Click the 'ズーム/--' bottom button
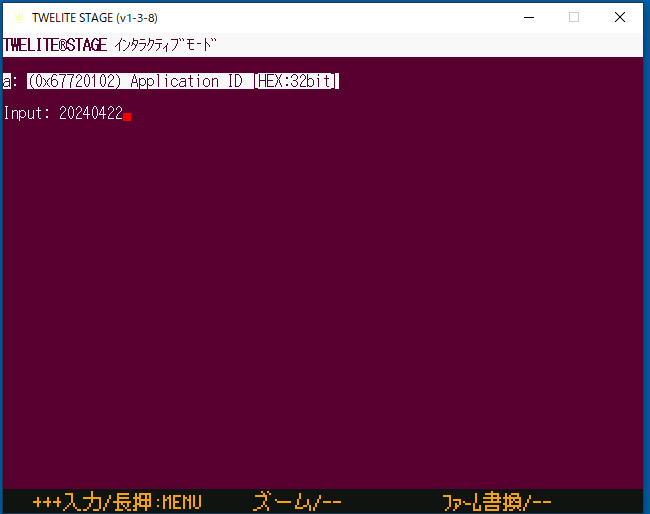This screenshot has height=514, width=650. [297, 502]
